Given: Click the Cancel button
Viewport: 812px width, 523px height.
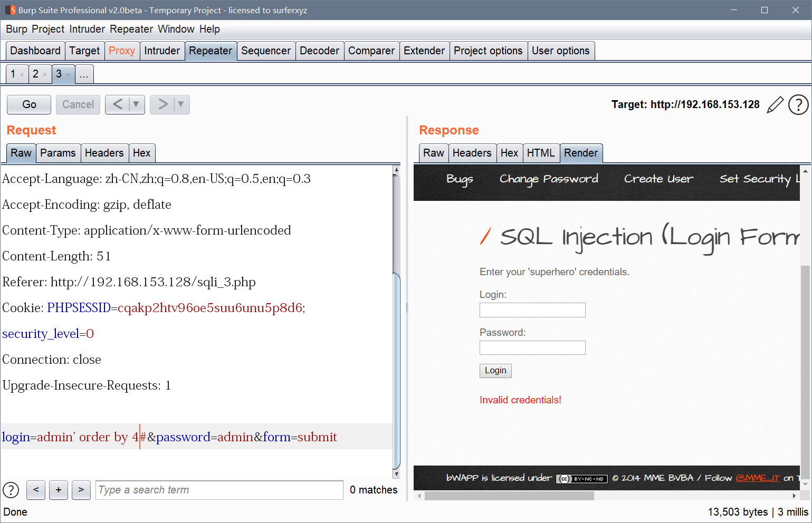Looking at the screenshot, I should click(x=78, y=104).
